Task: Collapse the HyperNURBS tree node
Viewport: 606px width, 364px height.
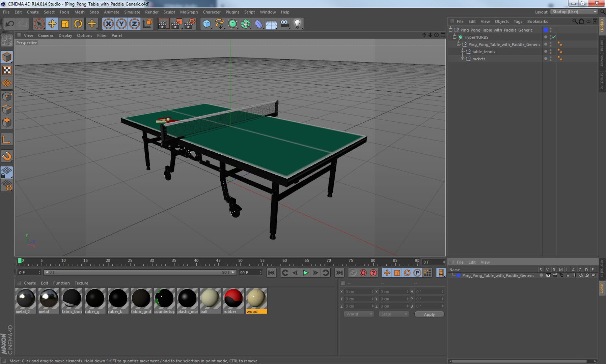Action: (x=454, y=37)
